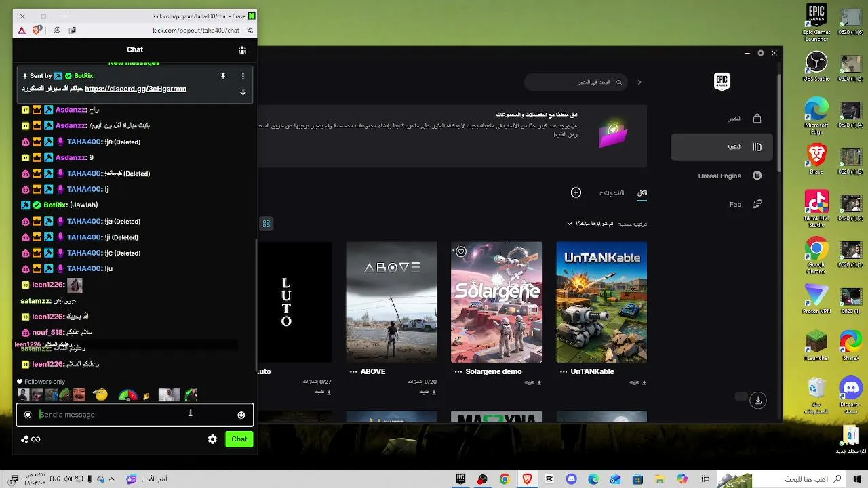Switch the library to grid view
Screen dimensions: 868x488
267,224
